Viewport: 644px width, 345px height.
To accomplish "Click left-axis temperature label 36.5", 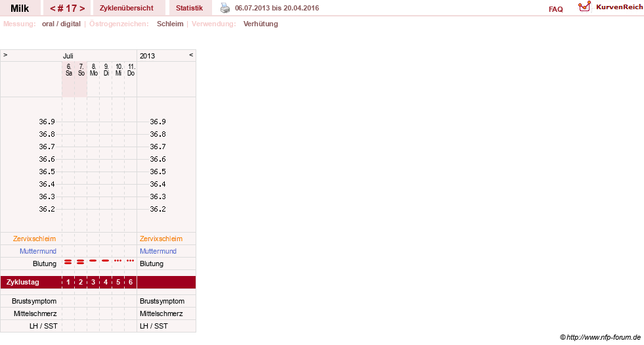I will click(x=47, y=172).
